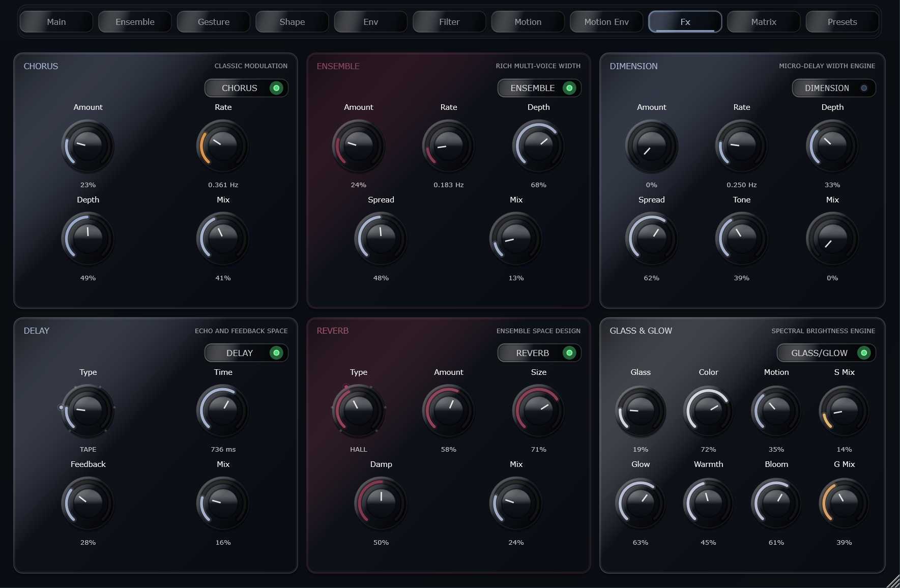Click the Dimension Amount knob
This screenshot has width=900, height=588.
652,146
